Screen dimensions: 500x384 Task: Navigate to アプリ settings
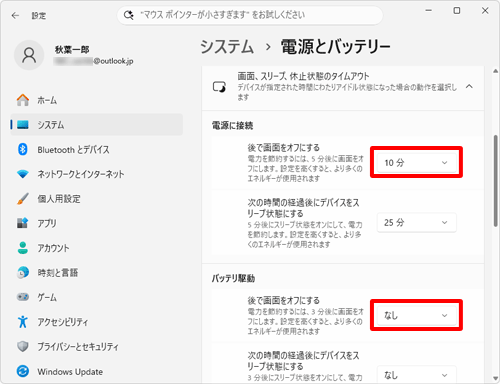[x=97, y=223]
